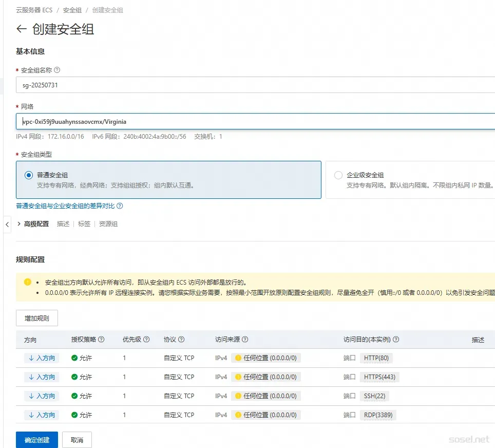Click the 方向 column header

(30, 340)
